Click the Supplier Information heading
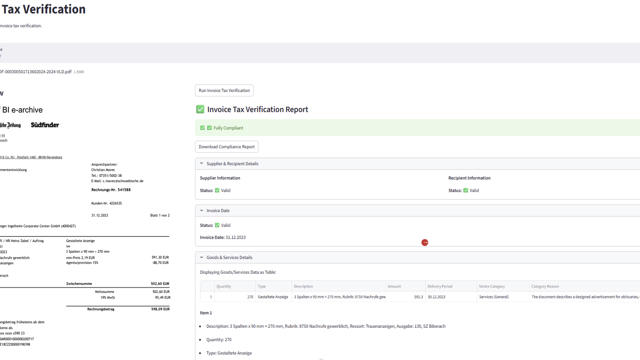This screenshot has width=640, height=360. point(220,178)
